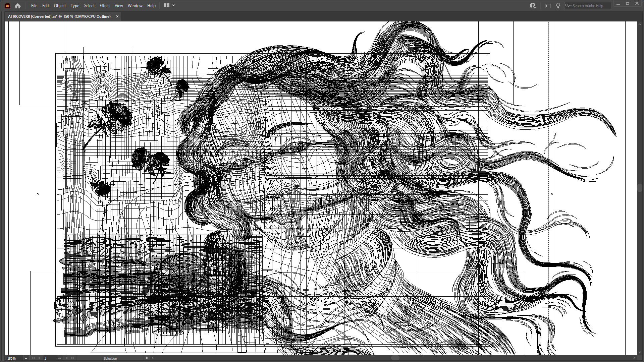
Task: Open the Type menu
Action: click(75, 6)
